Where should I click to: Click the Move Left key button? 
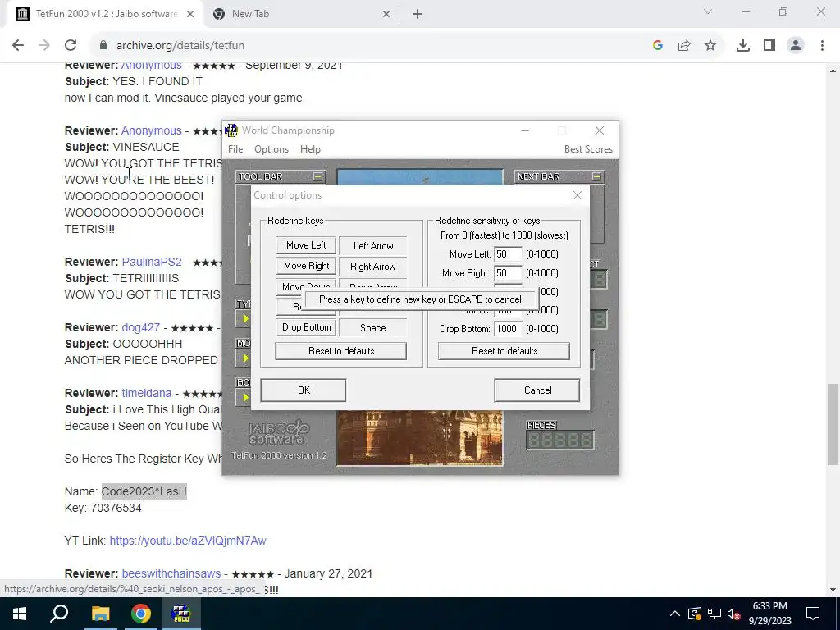306,245
